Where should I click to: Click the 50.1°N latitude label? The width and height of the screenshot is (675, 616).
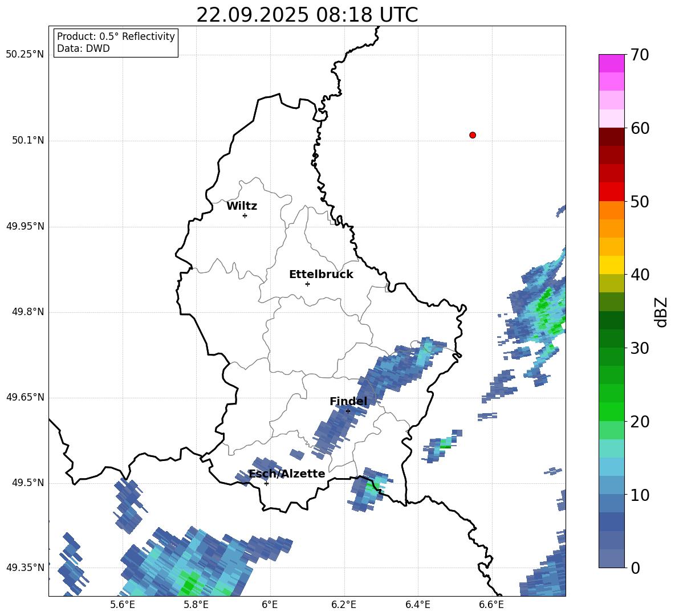pyautogui.click(x=28, y=141)
